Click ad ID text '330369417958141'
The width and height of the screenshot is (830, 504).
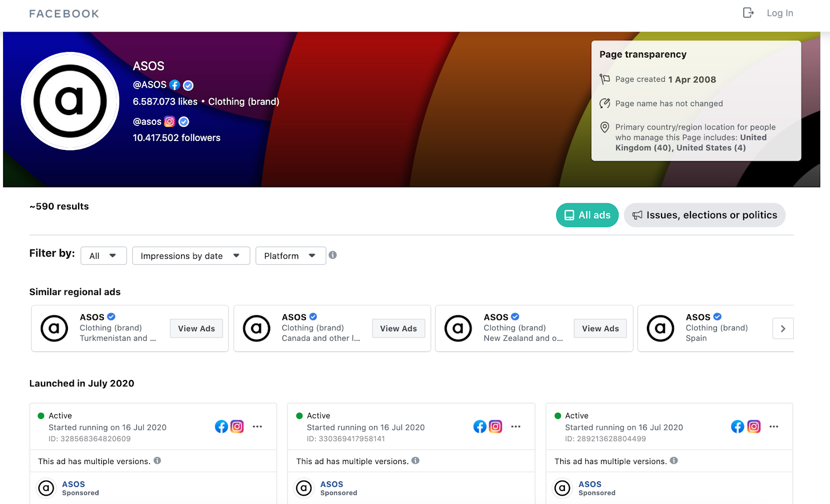[352, 439]
